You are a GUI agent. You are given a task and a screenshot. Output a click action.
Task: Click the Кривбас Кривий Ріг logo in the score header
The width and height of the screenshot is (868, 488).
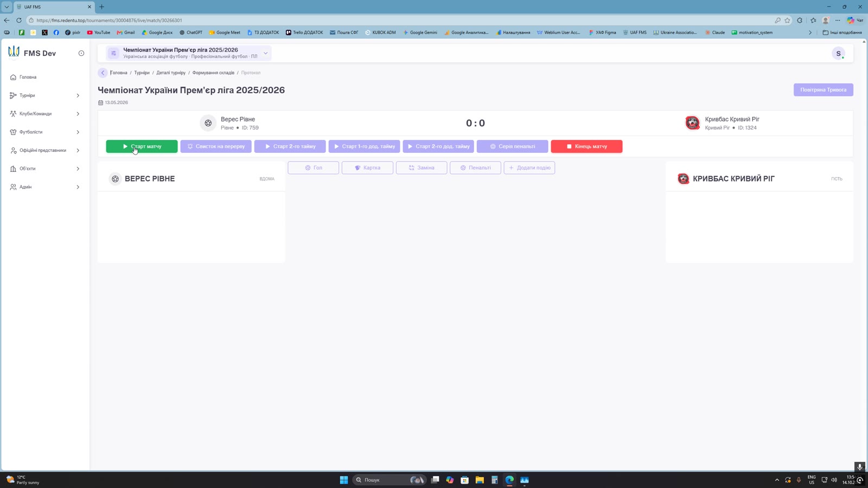pyautogui.click(x=692, y=123)
